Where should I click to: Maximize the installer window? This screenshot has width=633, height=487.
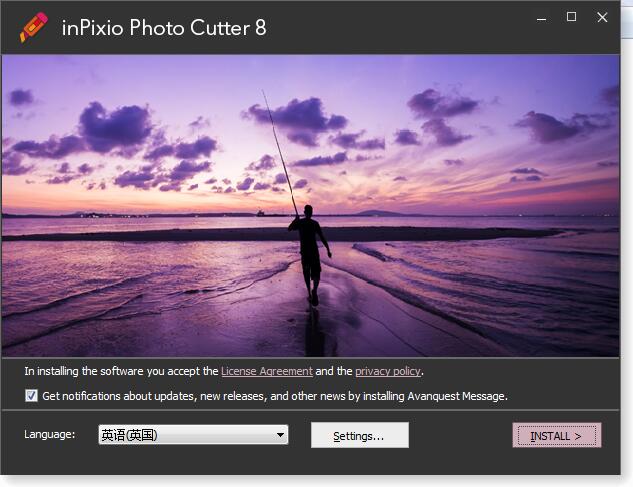(x=571, y=17)
